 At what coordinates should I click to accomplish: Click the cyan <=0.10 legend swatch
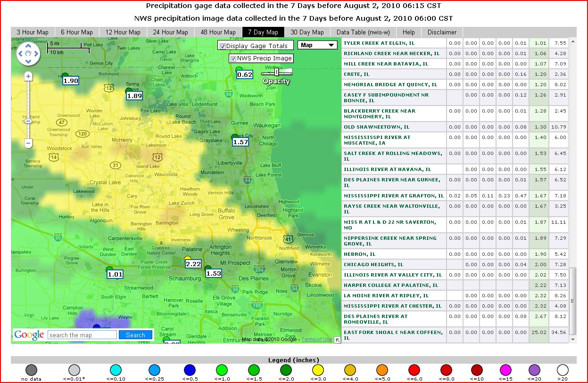[116, 370]
